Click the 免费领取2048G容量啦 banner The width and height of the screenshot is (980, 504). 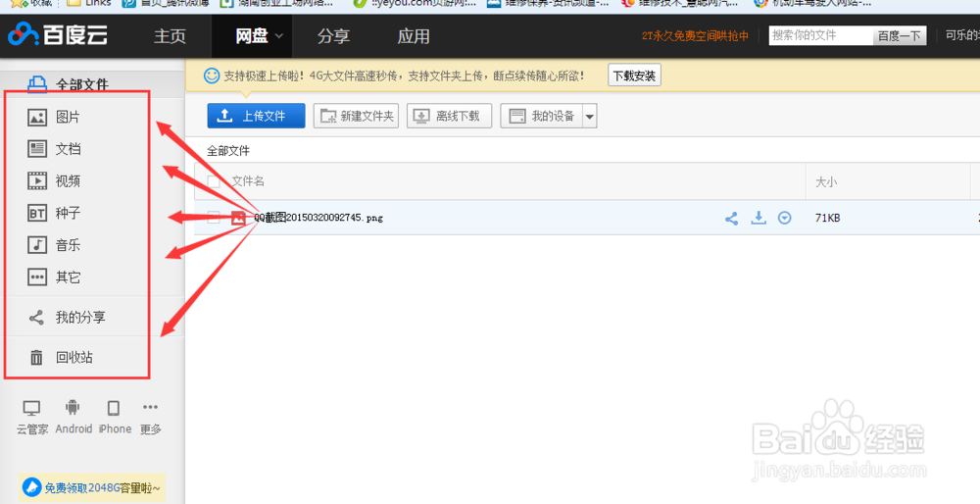tap(92, 487)
